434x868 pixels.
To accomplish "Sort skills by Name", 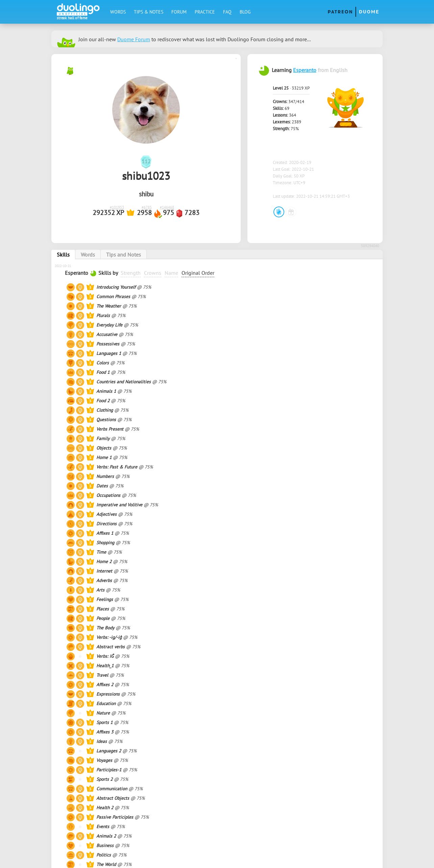I will (x=171, y=273).
